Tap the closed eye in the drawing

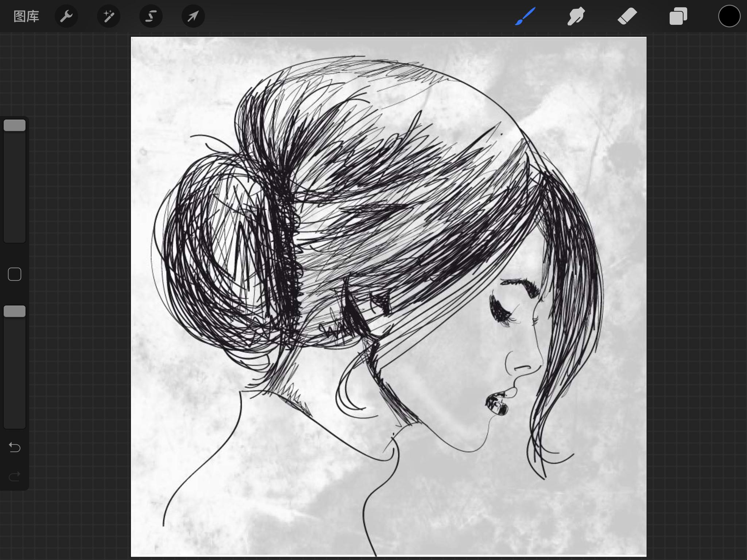click(x=502, y=310)
